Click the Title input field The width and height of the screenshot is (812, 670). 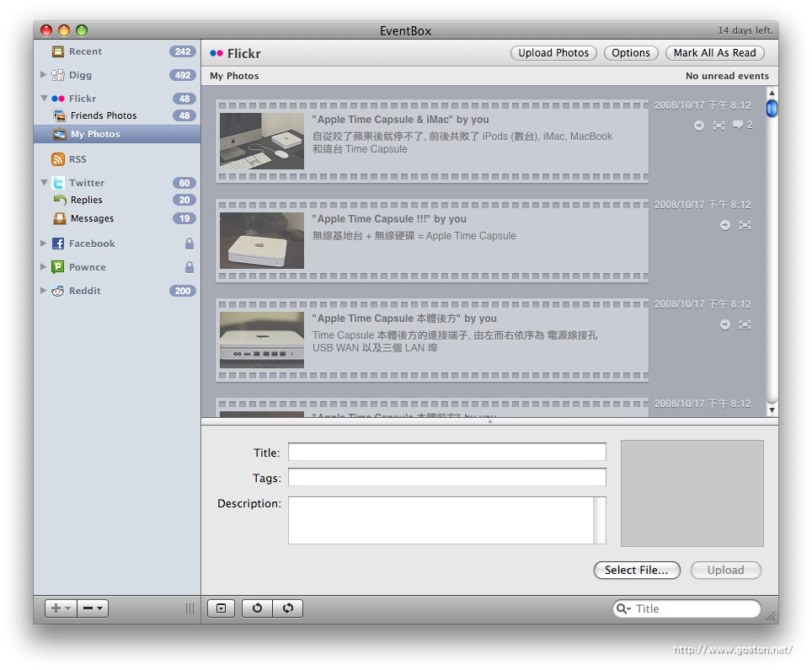tap(447, 452)
